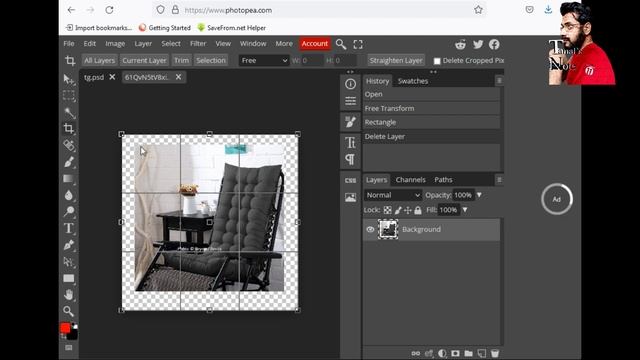Select the Blur droplet tool
The width and height of the screenshot is (640, 360).
[x=69, y=195]
